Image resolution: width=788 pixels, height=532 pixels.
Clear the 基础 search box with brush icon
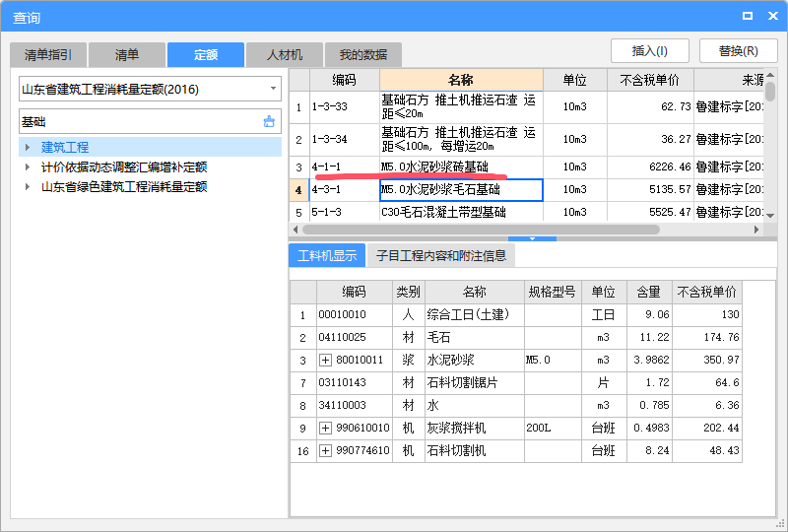[x=269, y=121]
